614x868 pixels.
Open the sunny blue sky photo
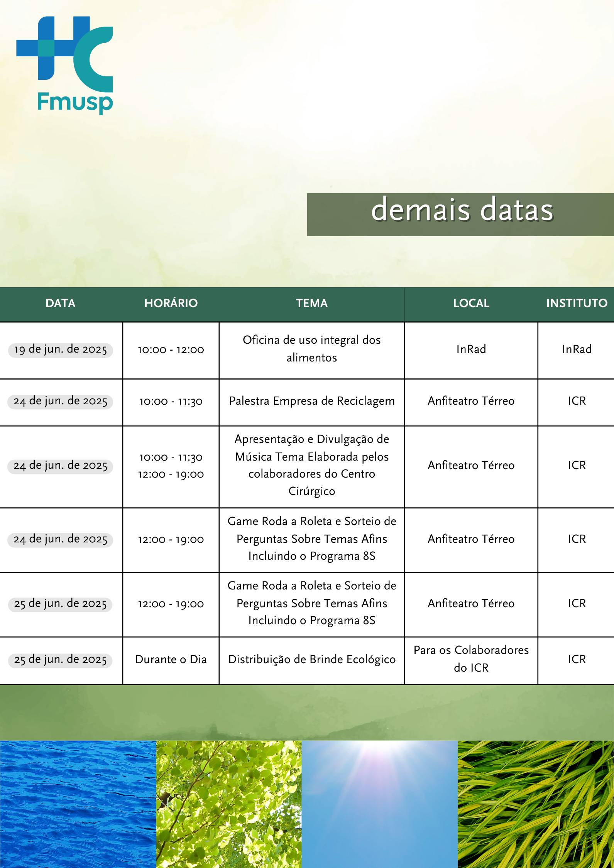click(379, 804)
